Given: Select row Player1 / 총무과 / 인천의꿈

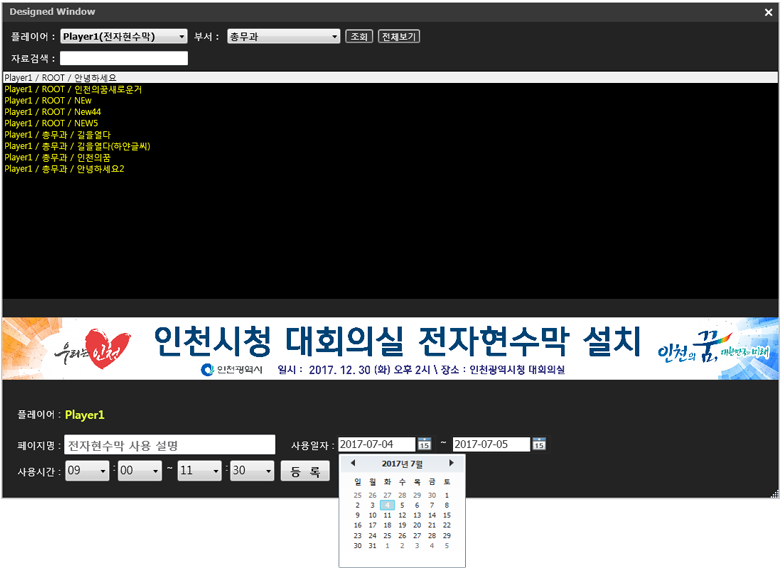Looking at the screenshot, I should tap(390, 158).
